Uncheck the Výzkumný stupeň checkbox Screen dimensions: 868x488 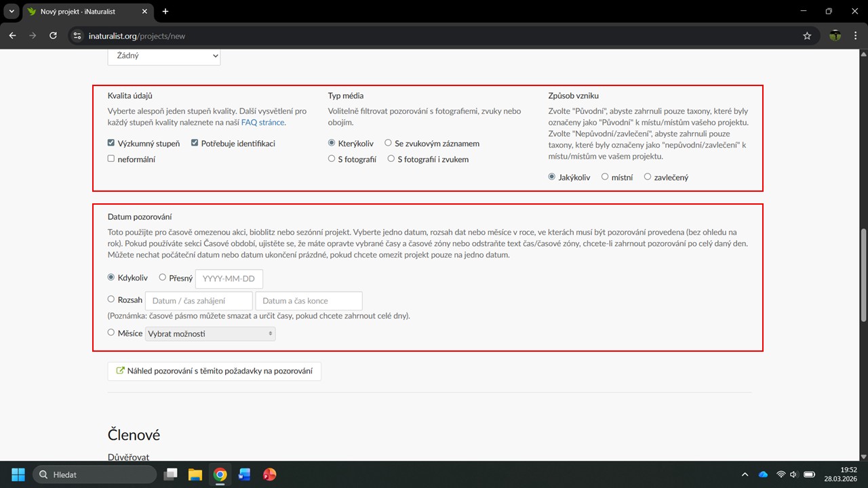tap(111, 144)
